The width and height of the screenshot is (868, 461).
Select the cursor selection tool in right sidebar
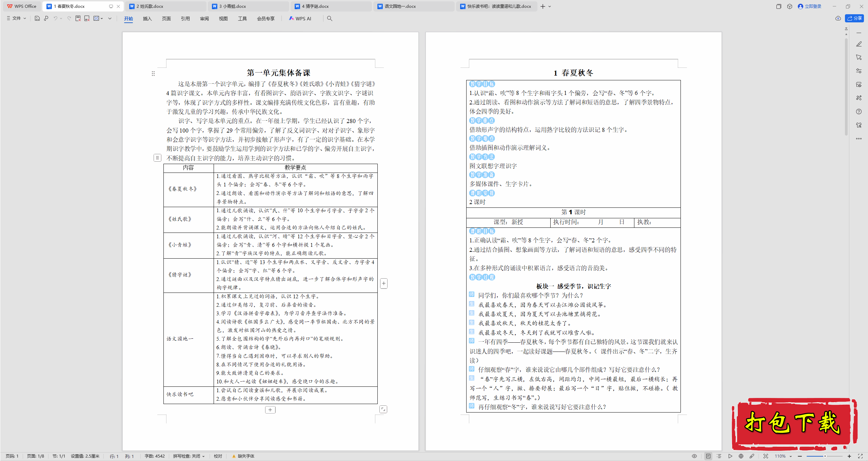(x=859, y=57)
